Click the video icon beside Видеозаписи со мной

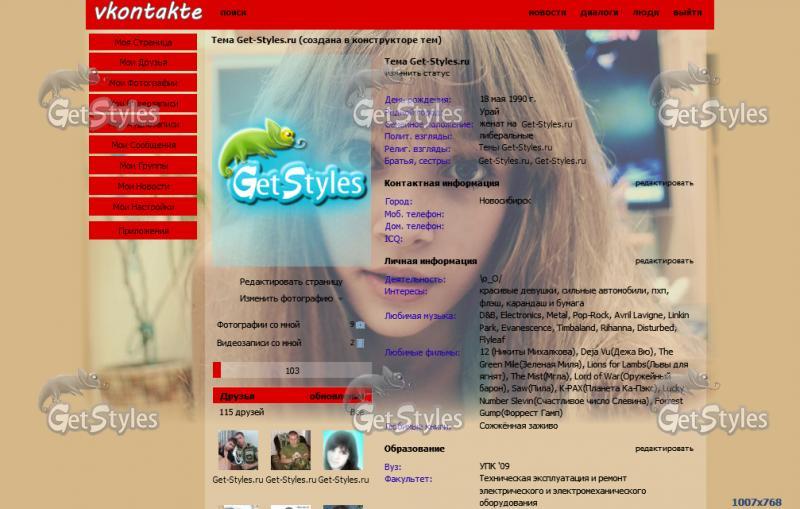pos(360,343)
